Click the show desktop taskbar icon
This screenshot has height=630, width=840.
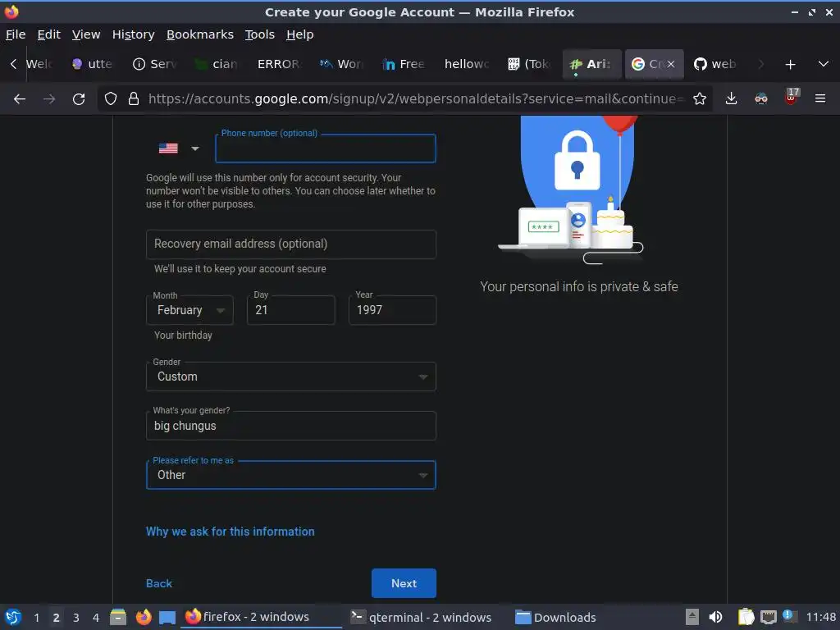pyautogui.click(x=167, y=617)
